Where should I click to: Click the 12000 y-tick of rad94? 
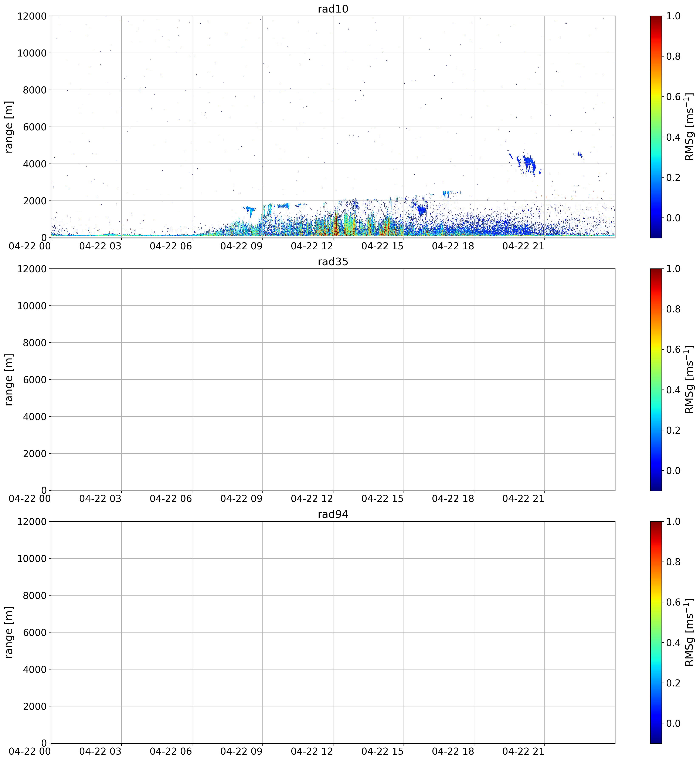pyautogui.click(x=32, y=522)
